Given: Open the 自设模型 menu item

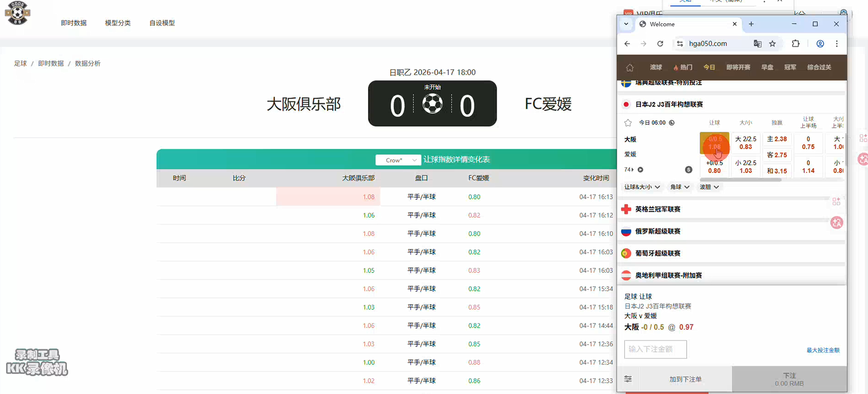Looking at the screenshot, I should point(162,23).
